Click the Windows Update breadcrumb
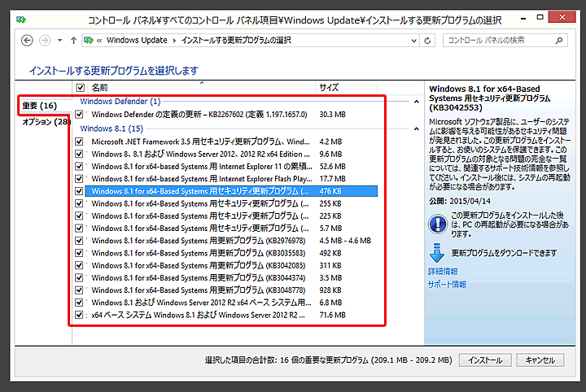Viewport: 586px width, 392px height. pyautogui.click(x=137, y=41)
